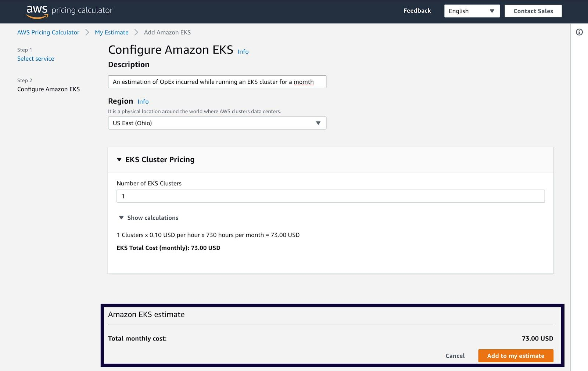Go to AWS Pricing Calculator breadcrumb
Screen dimensions: 588x371
click(48, 32)
